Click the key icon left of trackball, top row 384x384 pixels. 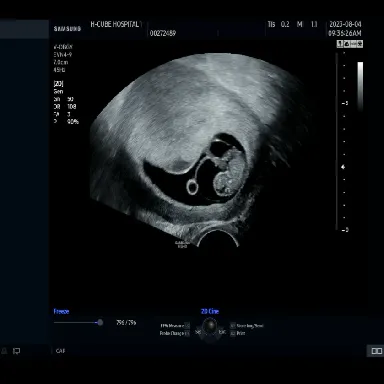(x=187, y=326)
